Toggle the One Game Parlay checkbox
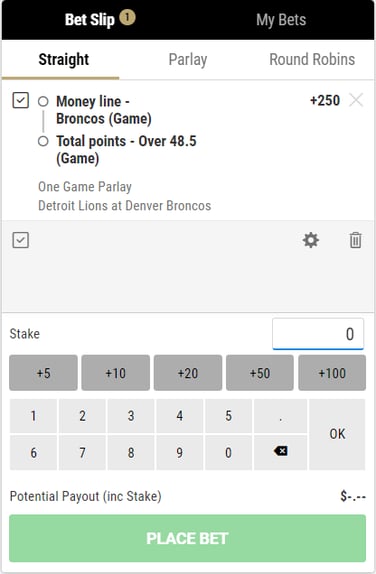This screenshot has width=376, height=574. (x=21, y=100)
